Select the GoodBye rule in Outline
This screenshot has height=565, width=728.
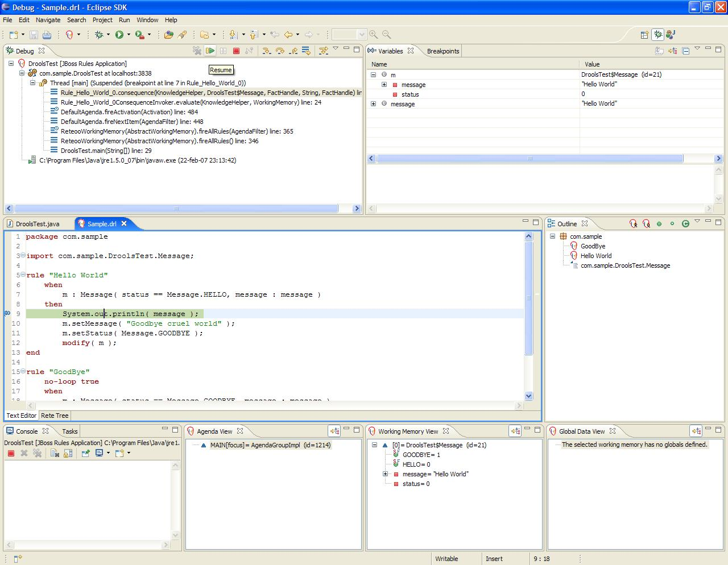click(x=593, y=246)
